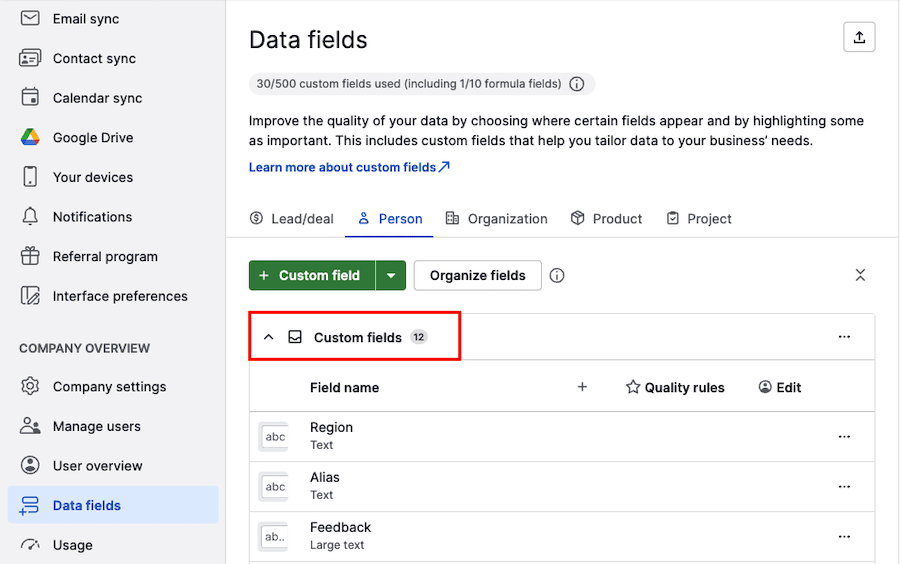900x564 pixels.
Task: Select the Product tab
Action: [606, 219]
